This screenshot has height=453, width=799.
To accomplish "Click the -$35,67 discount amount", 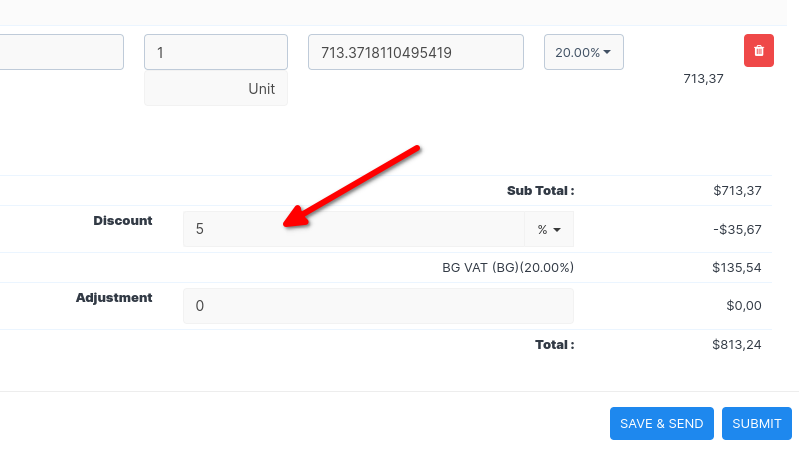I will pyautogui.click(x=737, y=229).
